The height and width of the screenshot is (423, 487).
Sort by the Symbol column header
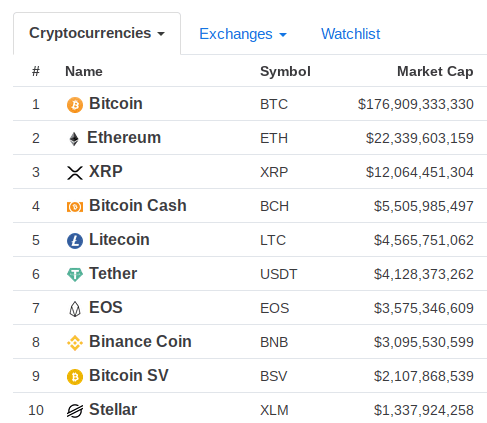(x=285, y=71)
